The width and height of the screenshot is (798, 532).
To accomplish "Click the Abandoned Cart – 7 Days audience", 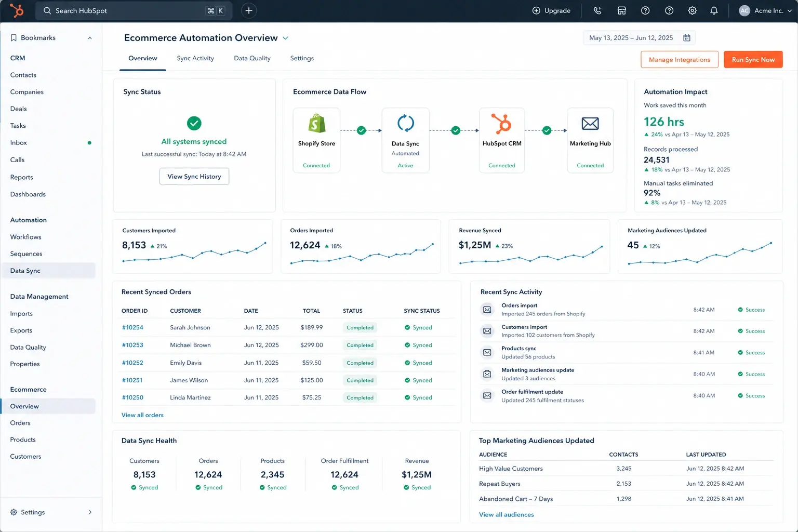I will coord(516,499).
